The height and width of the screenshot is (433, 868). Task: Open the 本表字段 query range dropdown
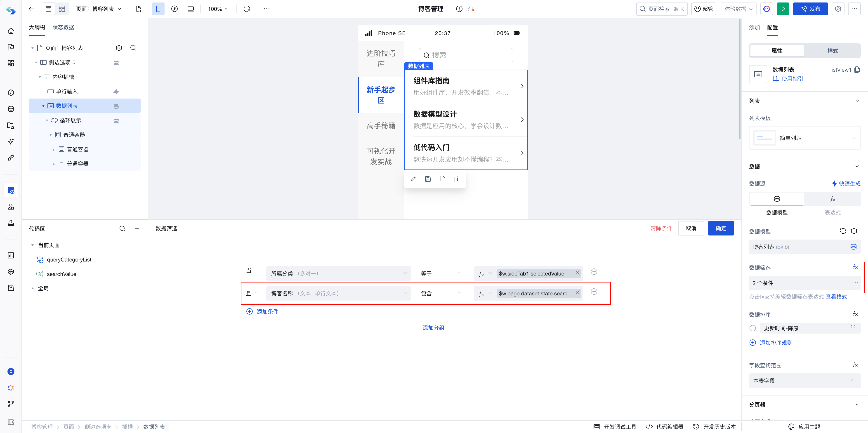point(805,380)
